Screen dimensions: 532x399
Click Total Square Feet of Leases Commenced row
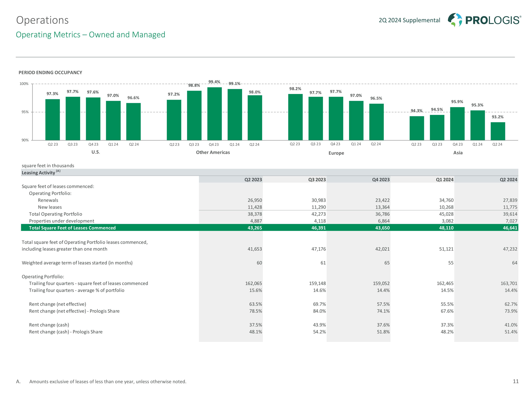(x=72, y=228)
